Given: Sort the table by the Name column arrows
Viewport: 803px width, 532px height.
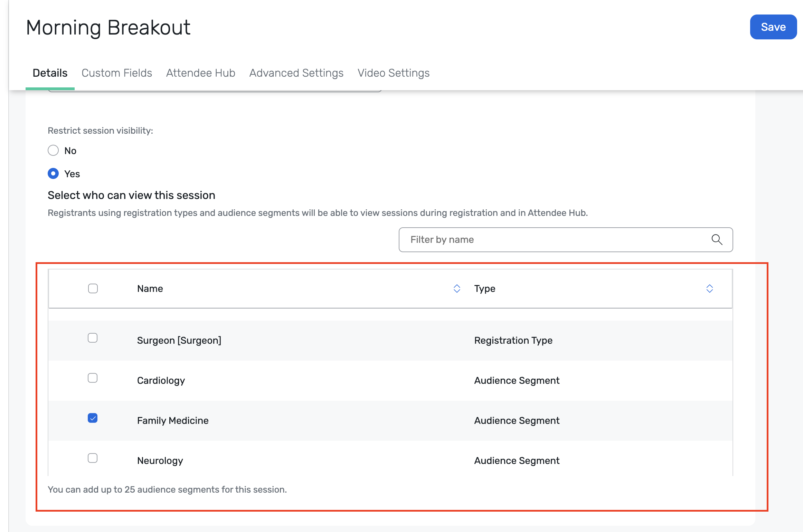Looking at the screenshot, I should coord(457,288).
